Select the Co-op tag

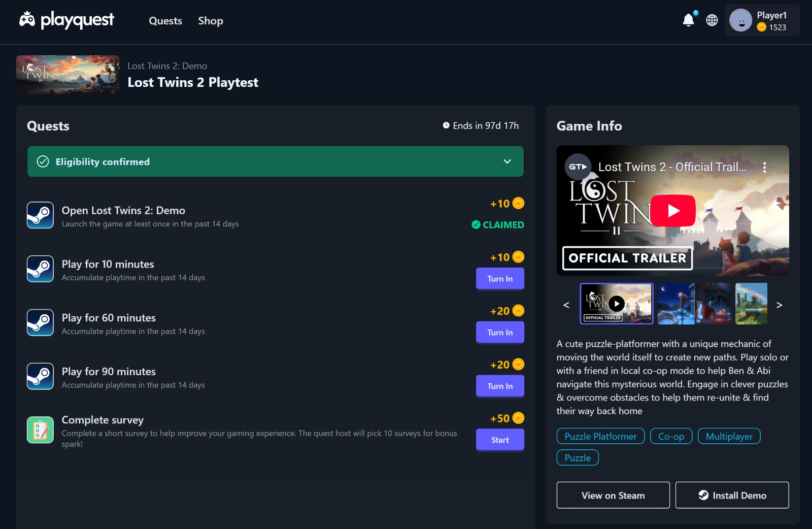[671, 437]
